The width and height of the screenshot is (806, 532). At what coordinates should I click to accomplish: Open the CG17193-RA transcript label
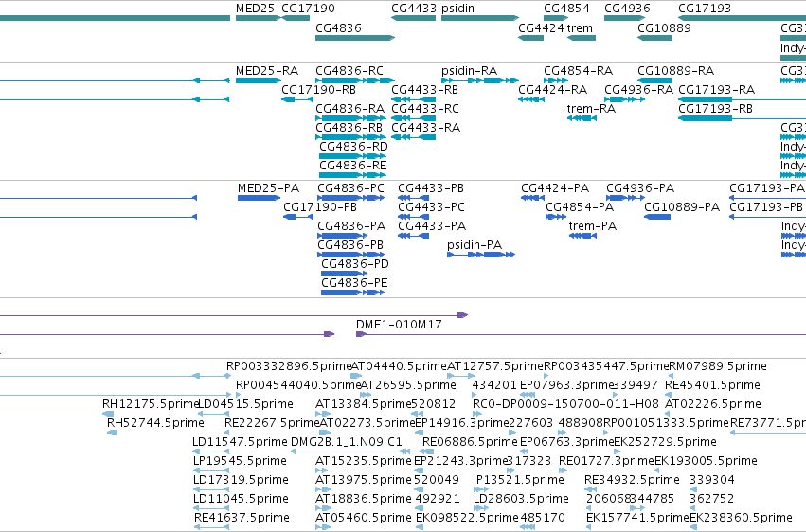tap(717, 90)
